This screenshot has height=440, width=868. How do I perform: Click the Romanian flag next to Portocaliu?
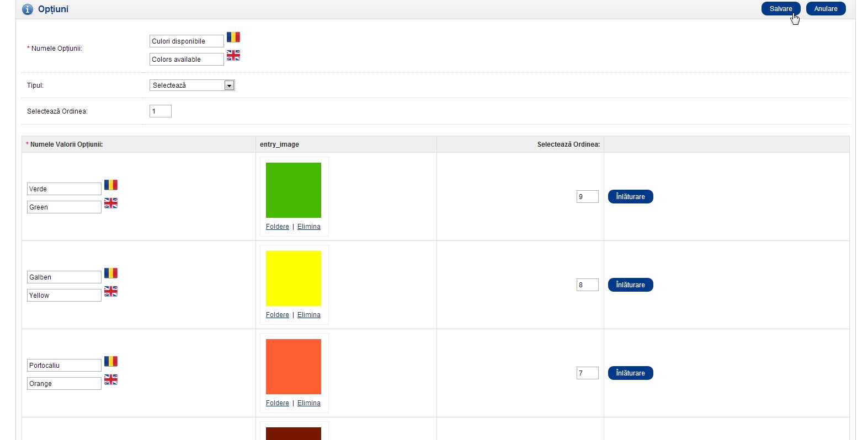click(110, 362)
